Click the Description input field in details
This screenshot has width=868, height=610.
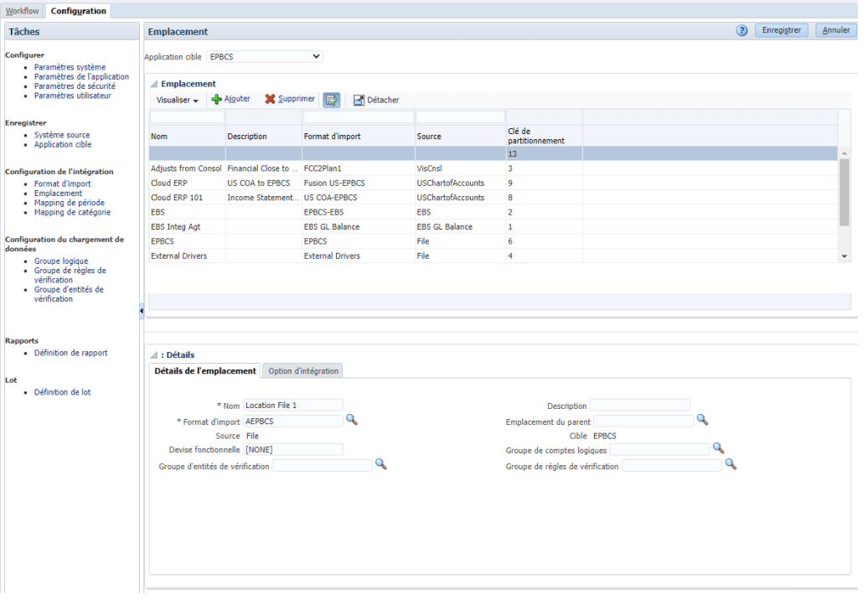[x=640, y=406]
